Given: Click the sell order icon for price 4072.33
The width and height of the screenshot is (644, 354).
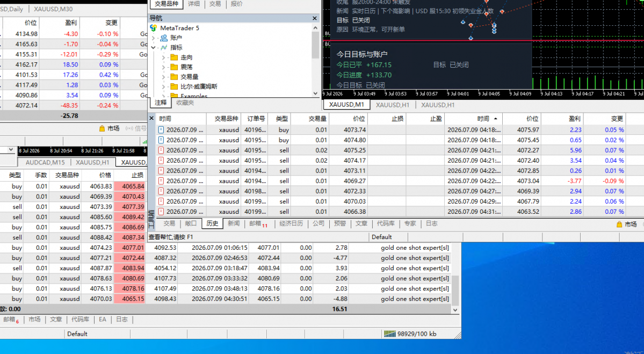Looking at the screenshot, I should 161,191.
